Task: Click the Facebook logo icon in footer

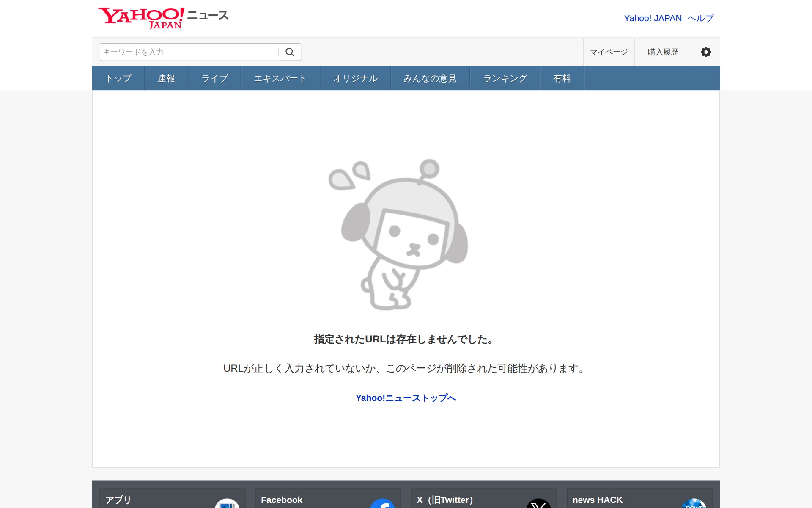Action: [x=382, y=504]
